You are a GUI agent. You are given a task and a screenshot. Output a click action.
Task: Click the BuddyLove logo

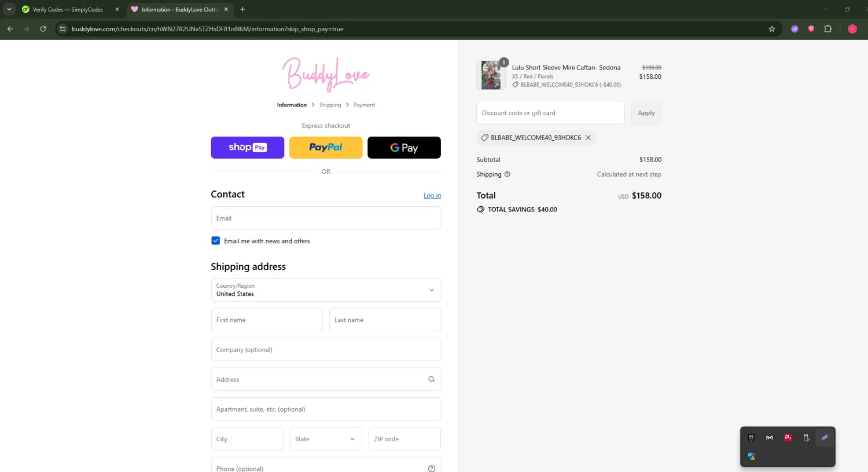[326, 74]
